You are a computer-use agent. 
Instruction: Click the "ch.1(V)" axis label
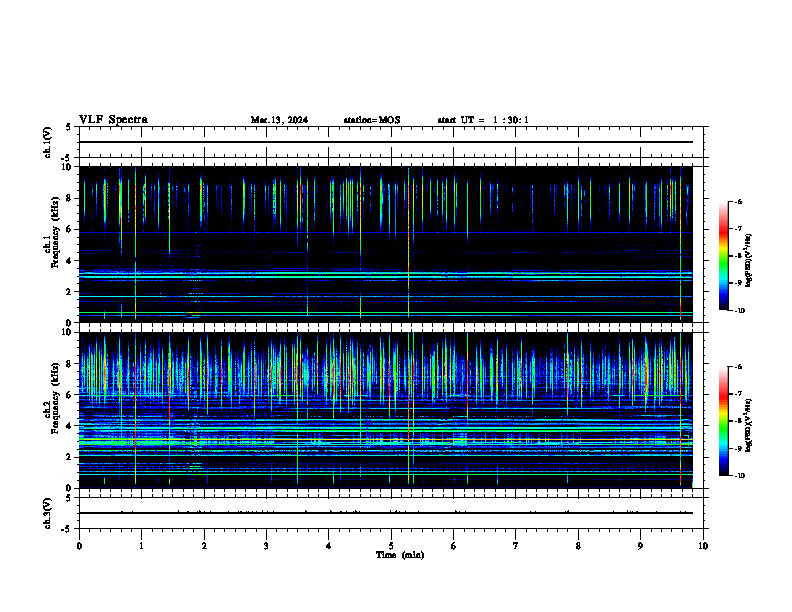pyautogui.click(x=47, y=142)
